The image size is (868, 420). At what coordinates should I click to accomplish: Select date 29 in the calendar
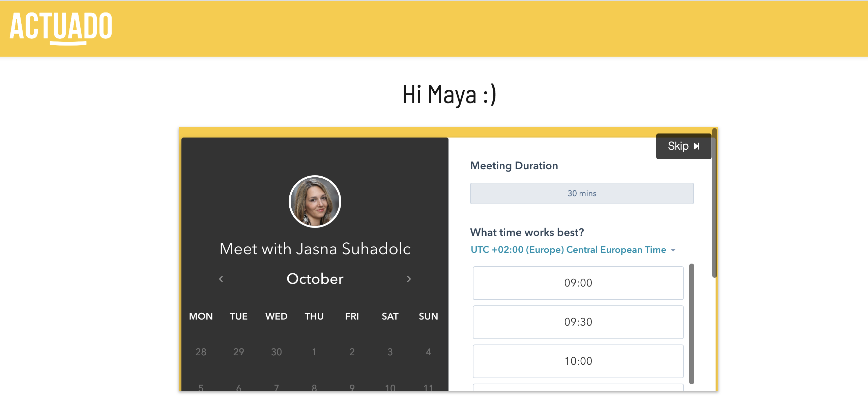[238, 352]
